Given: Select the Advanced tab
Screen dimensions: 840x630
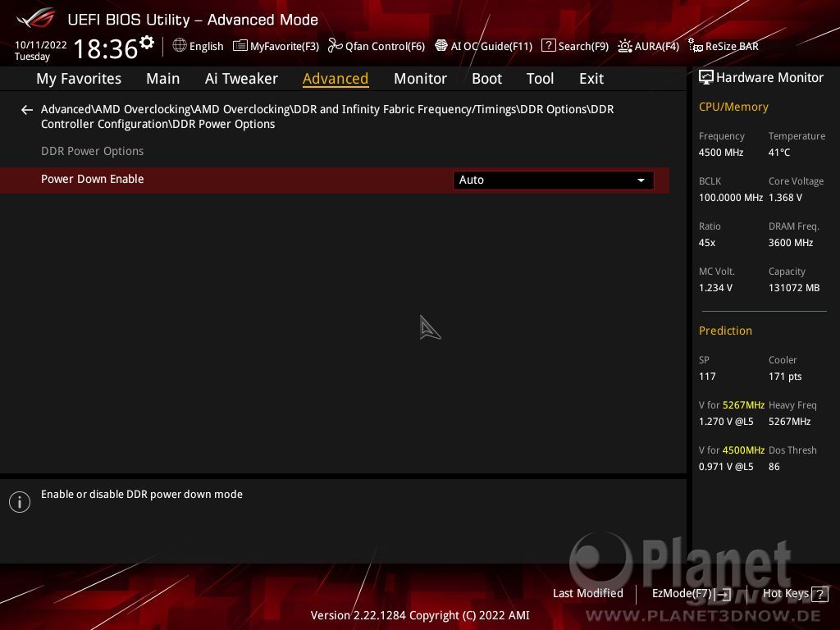Looking at the screenshot, I should click(336, 79).
